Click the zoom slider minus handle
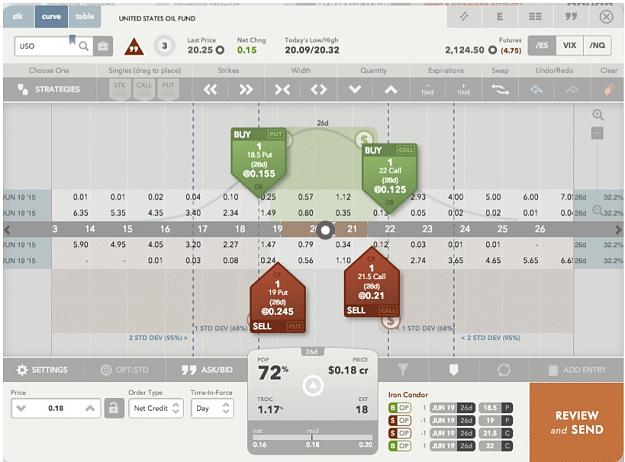 (597, 133)
